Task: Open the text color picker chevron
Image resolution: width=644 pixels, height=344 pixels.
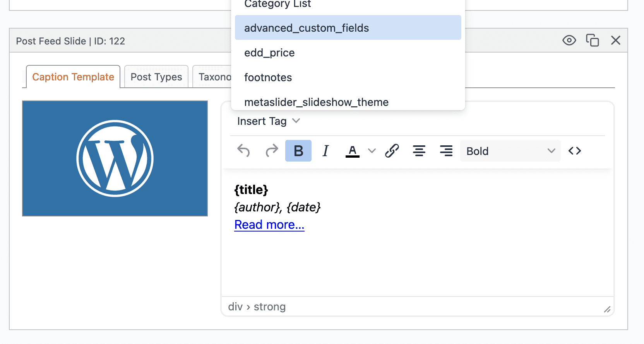Action: (372, 151)
